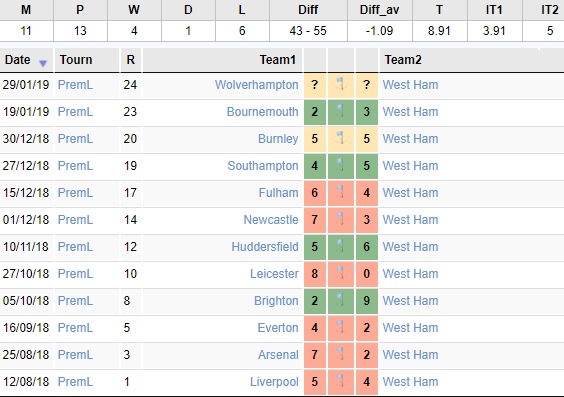
Task: Open PremL link for 10/11/18 match
Action: [75, 247]
